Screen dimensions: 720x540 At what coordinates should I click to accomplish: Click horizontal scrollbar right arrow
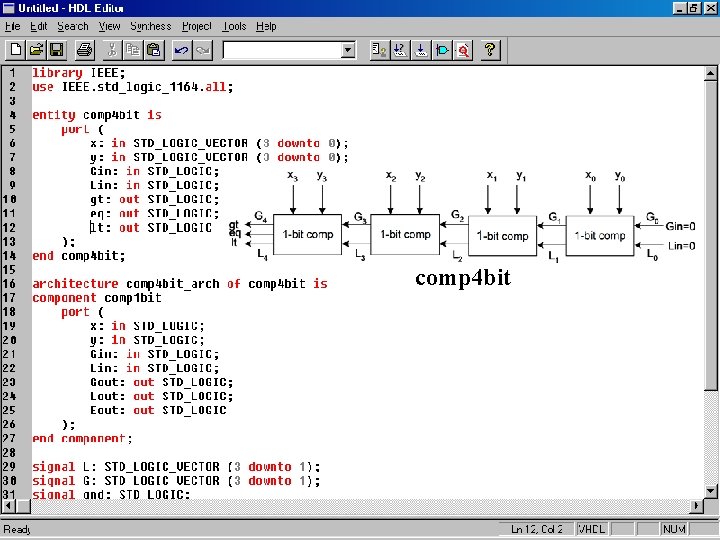click(696, 506)
